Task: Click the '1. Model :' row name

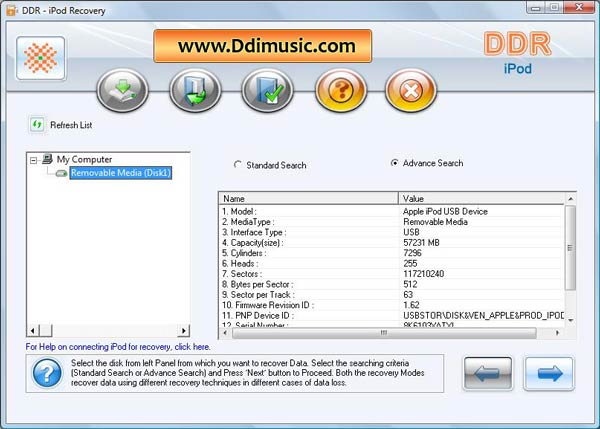Action: 239,211
